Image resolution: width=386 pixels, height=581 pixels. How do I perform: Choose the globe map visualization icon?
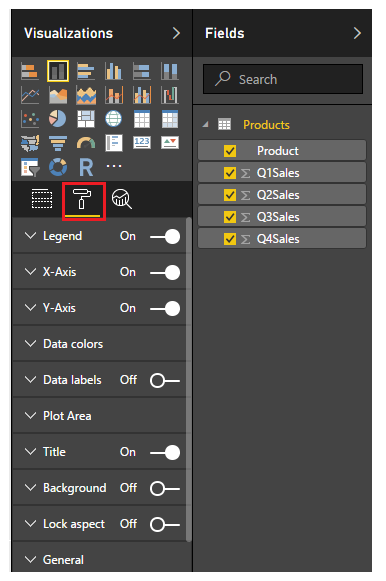point(114,119)
